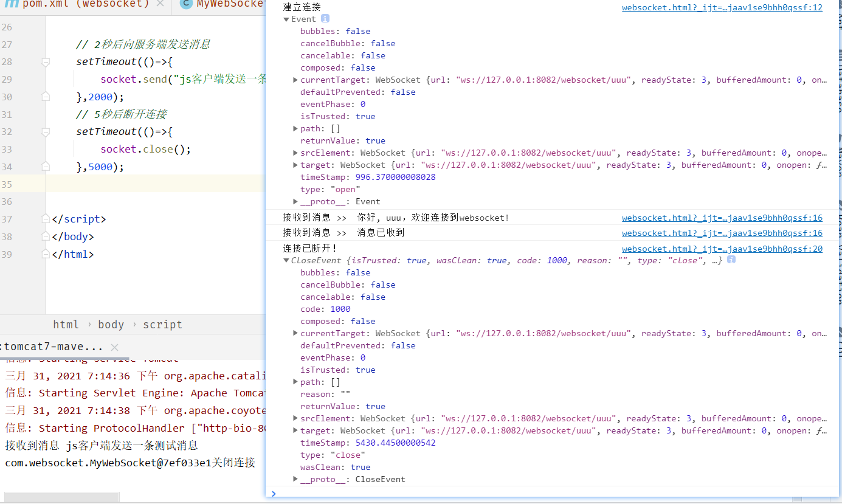Click the timeStamp 5430.44500000542 value

[x=395, y=443]
